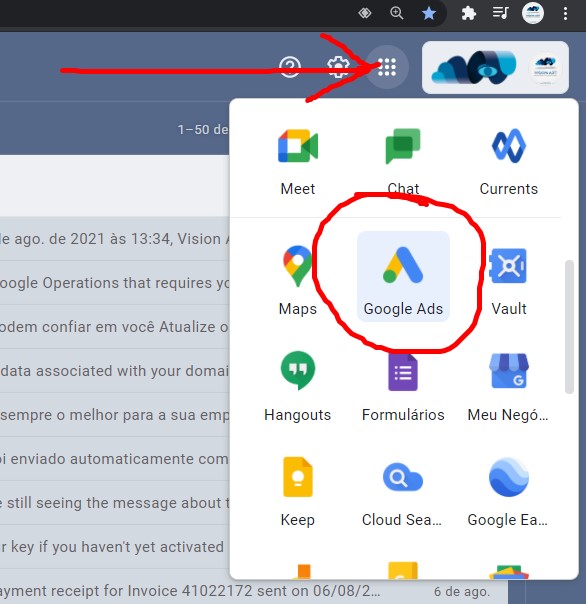Open Hangouts app
The width and height of the screenshot is (586, 604).
coord(297,387)
